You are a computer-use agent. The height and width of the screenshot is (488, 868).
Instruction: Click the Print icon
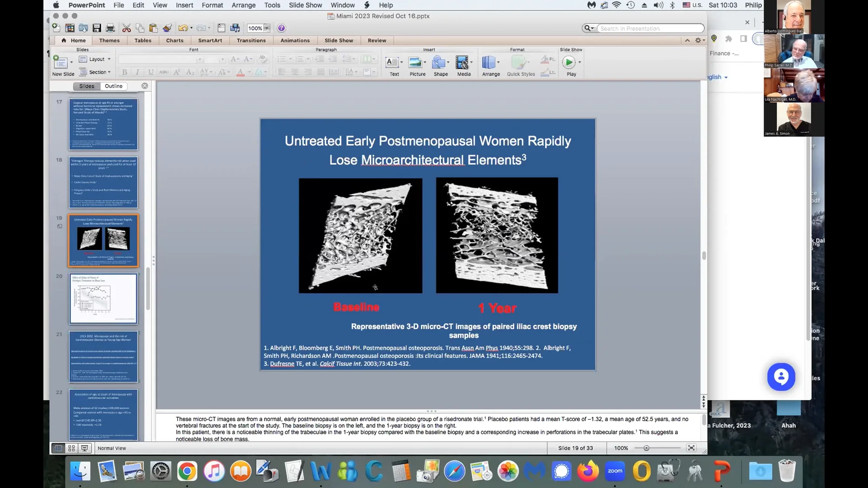click(110, 28)
